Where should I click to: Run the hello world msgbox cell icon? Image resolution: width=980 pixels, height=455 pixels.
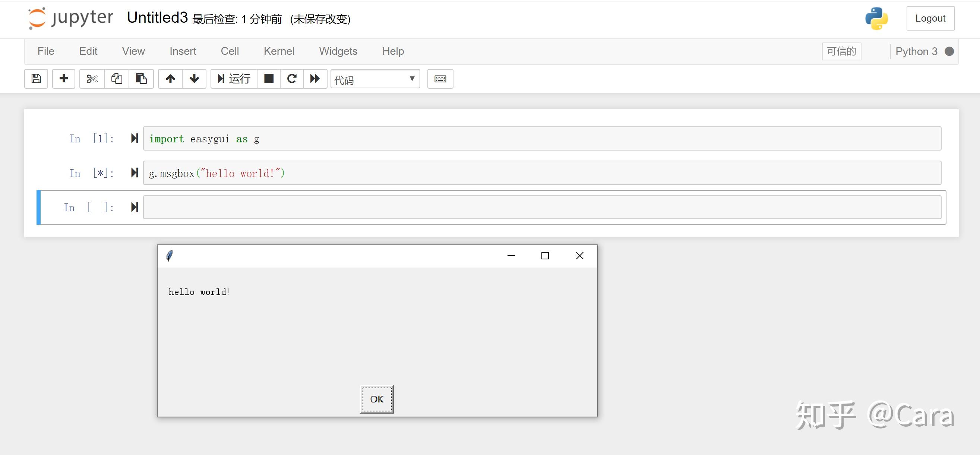(x=134, y=173)
